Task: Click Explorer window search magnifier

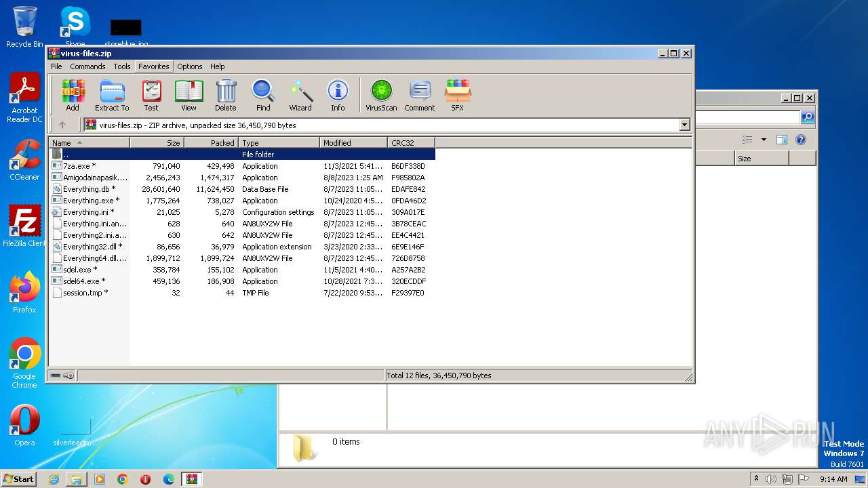Action: [807, 117]
